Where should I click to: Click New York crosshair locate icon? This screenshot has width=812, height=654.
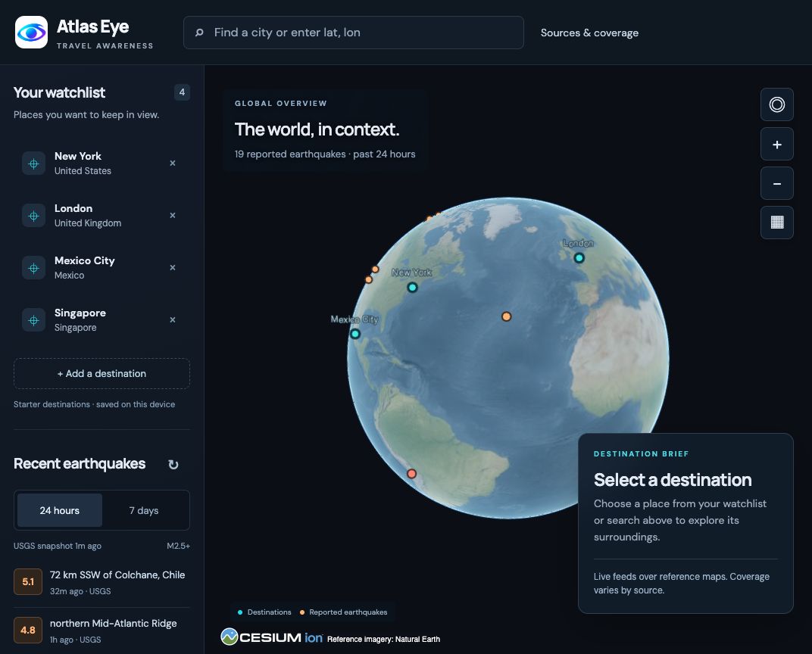[33, 163]
